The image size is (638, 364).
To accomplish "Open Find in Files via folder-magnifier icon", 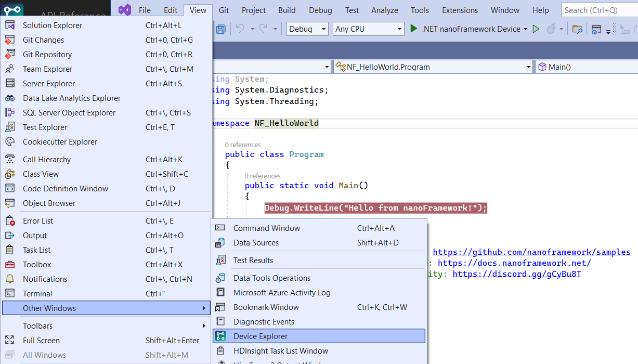I will tap(577, 29).
